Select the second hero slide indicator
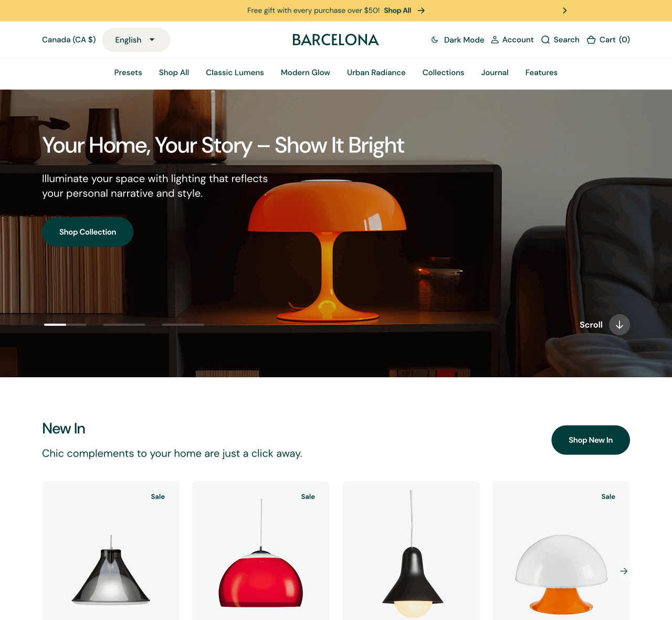This screenshot has width=672, height=620. point(124,325)
